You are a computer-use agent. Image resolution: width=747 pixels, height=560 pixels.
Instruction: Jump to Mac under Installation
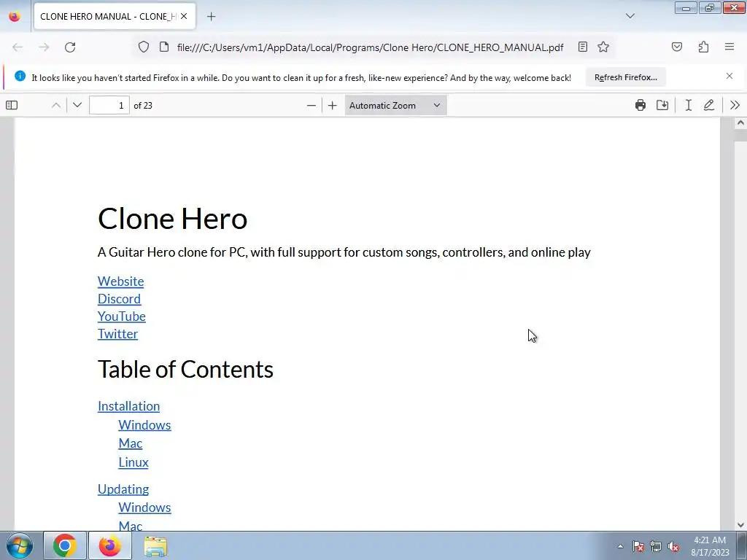coord(130,443)
